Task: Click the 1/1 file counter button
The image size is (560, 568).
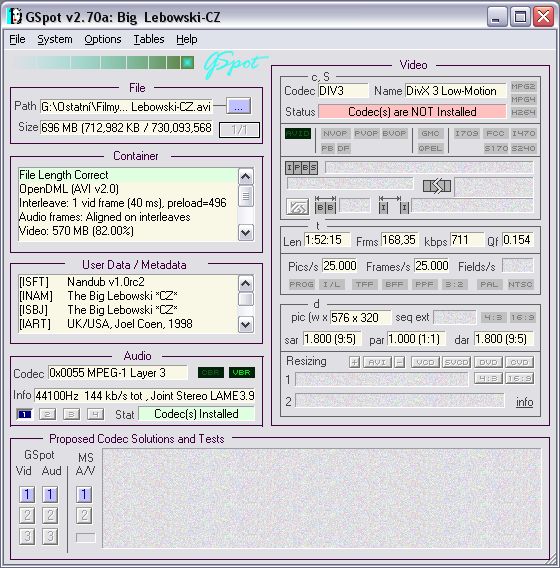Action: [239, 130]
